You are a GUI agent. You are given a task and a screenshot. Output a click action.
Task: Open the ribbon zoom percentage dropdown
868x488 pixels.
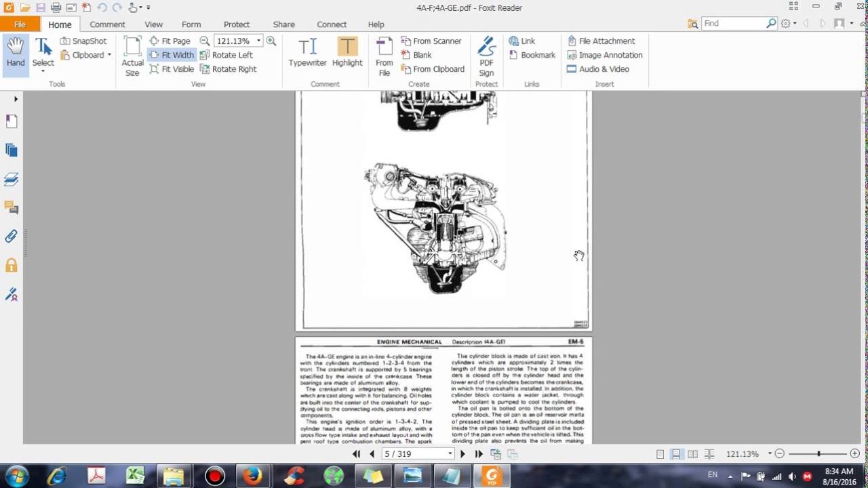click(x=258, y=41)
